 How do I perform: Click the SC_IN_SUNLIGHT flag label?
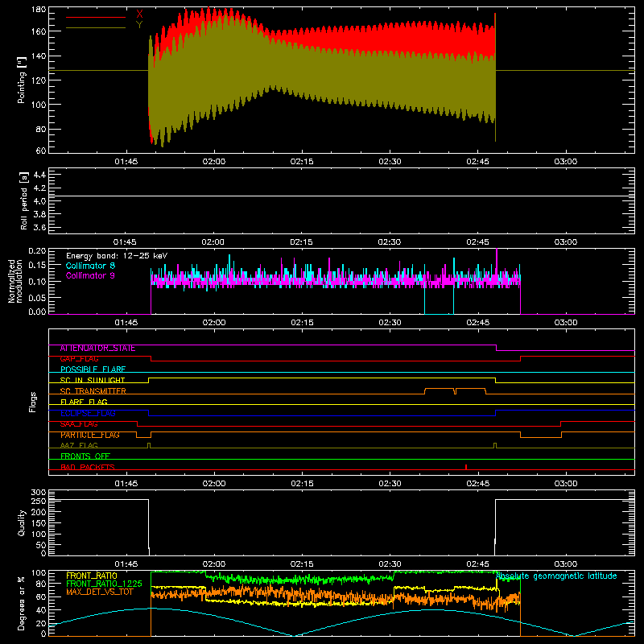tap(93, 380)
